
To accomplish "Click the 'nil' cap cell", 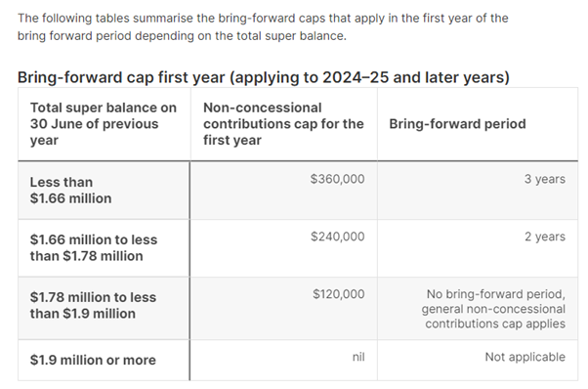I will [x=283, y=360].
